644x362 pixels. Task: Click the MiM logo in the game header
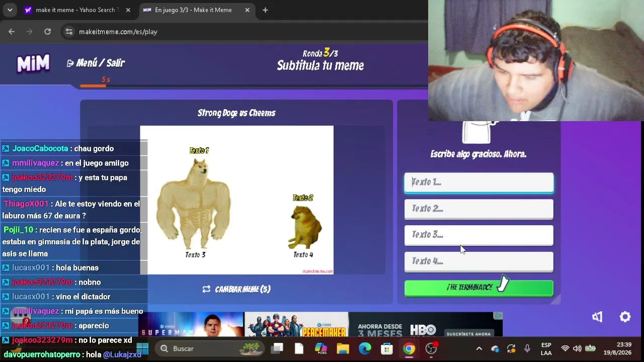tap(33, 63)
